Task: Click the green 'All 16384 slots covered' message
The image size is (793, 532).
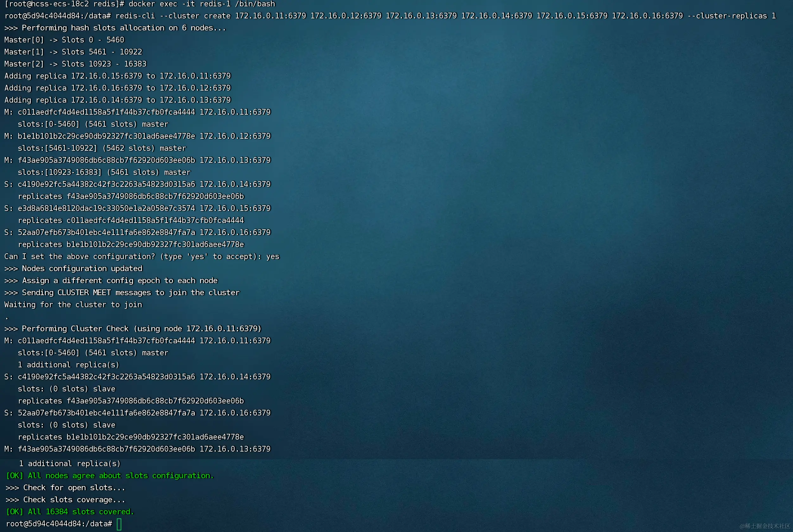Action: coord(70,512)
